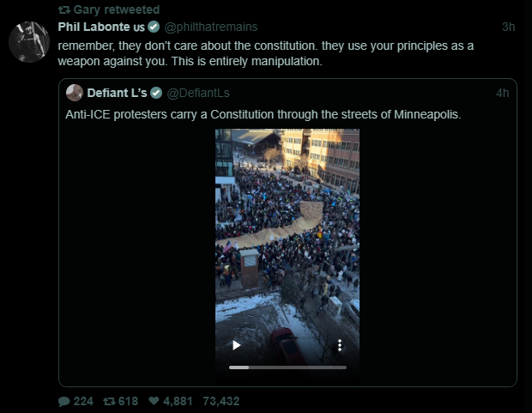This screenshot has height=413, width=532.
Task: Open the 3h tweet timestamp
Action: click(x=508, y=27)
